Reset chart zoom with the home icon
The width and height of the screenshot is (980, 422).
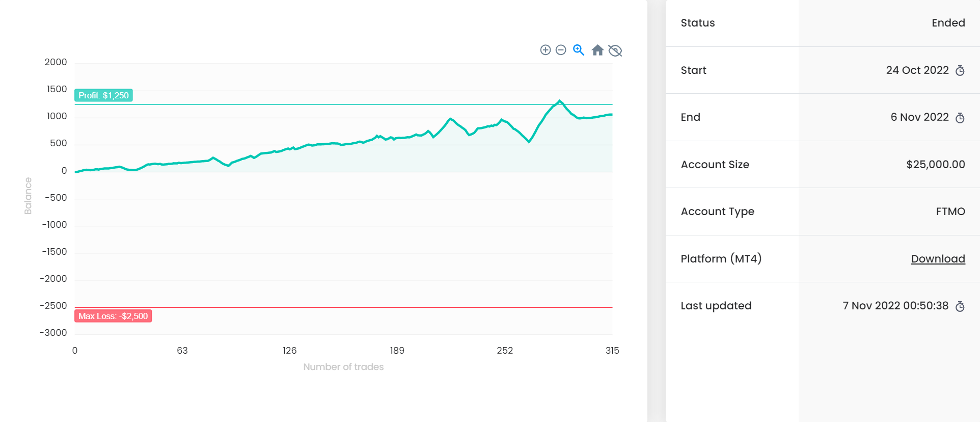tap(597, 50)
